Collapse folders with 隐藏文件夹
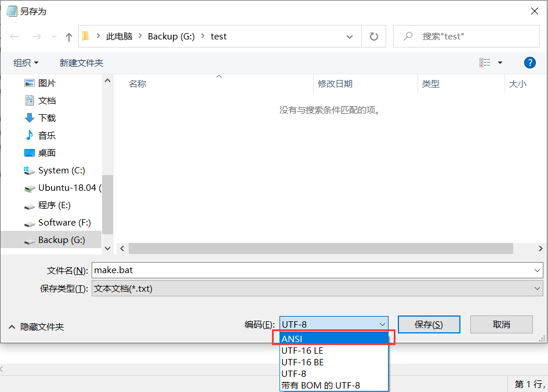 36,326
